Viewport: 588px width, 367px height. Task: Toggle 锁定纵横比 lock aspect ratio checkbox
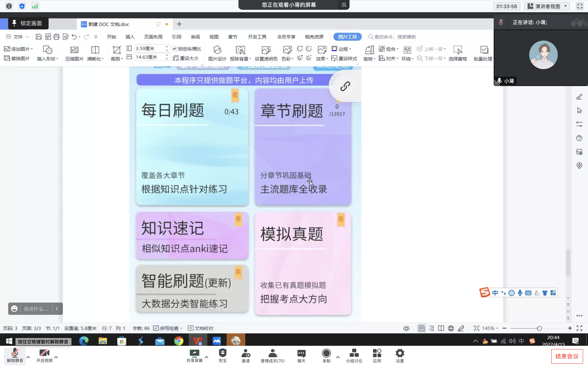(174, 49)
